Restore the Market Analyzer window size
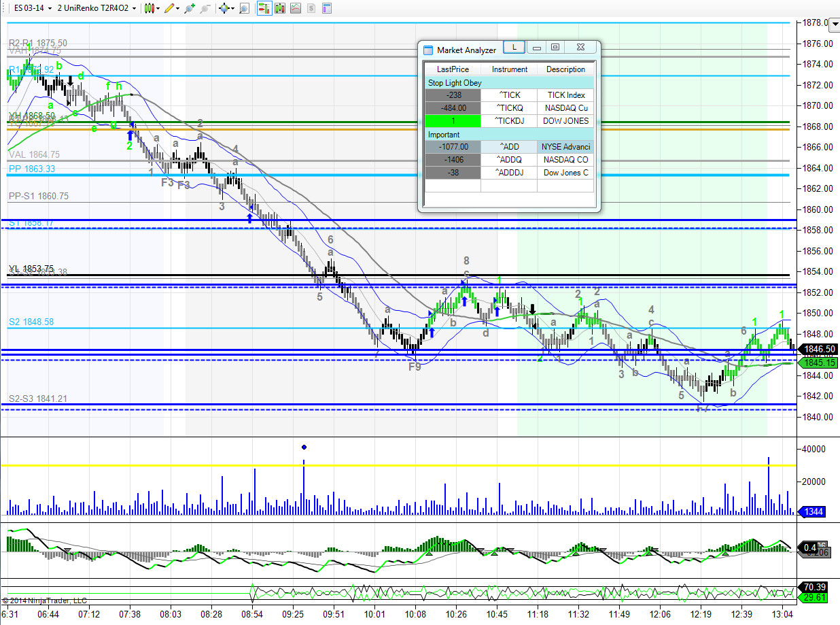840x625 pixels. click(x=555, y=48)
